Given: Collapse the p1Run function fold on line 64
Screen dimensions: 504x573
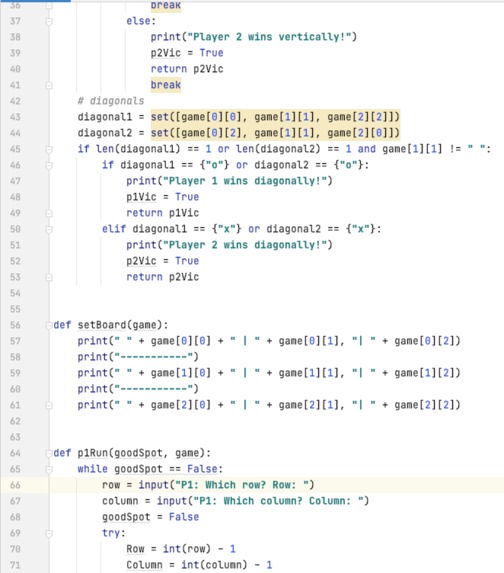Looking at the screenshot, I should [49, 454].
